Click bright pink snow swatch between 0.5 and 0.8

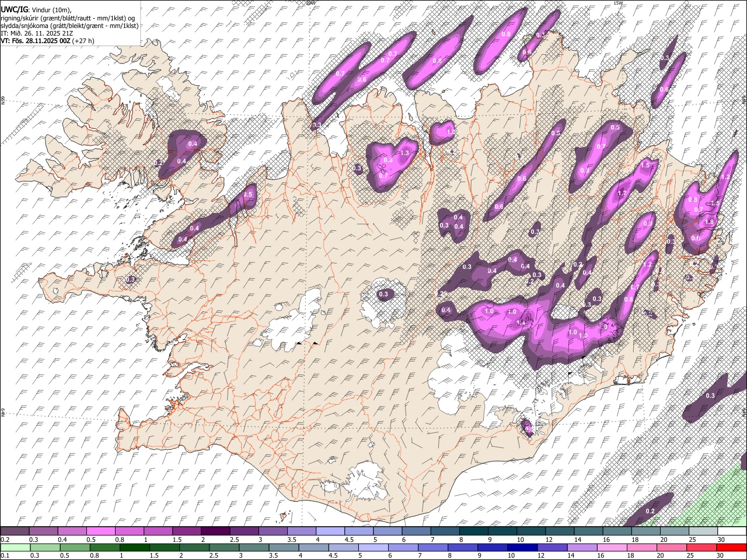tap(101, 531)
